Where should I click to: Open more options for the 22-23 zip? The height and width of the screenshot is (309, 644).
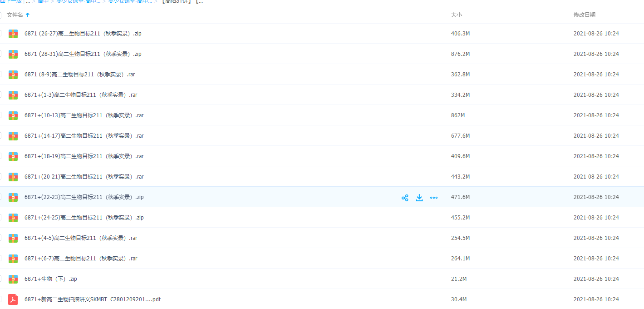434,198
